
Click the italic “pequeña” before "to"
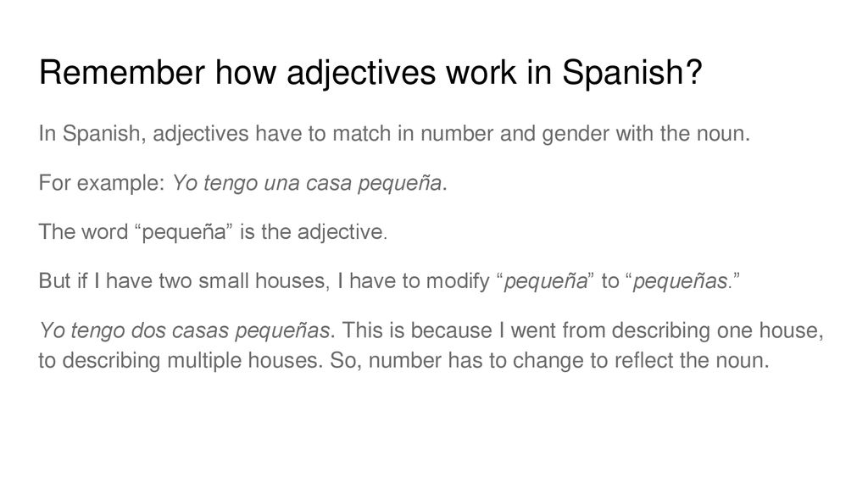(545, 281)
